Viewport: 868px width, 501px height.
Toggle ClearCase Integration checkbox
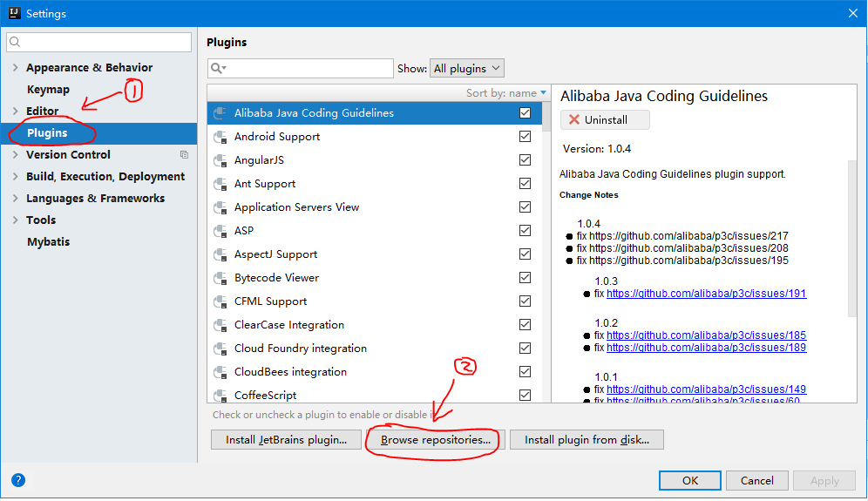point(525,324)
